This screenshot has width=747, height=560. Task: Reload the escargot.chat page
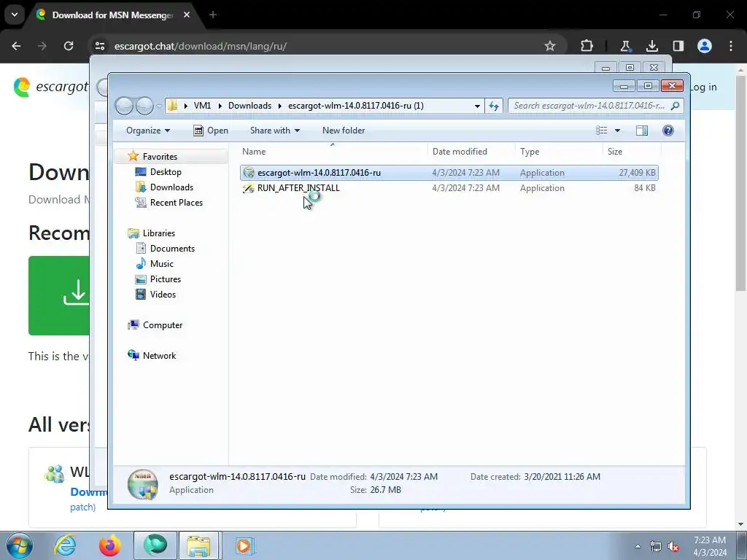pos(69,46)
